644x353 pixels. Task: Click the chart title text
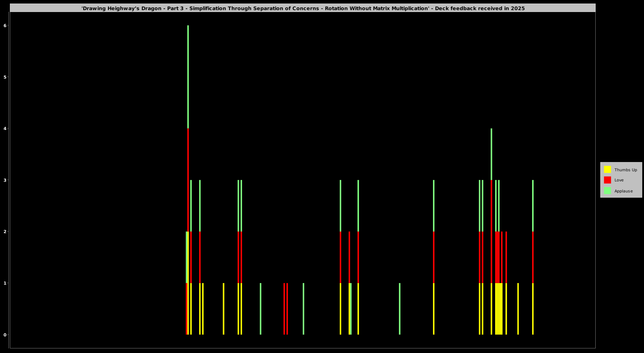(303, 8)
